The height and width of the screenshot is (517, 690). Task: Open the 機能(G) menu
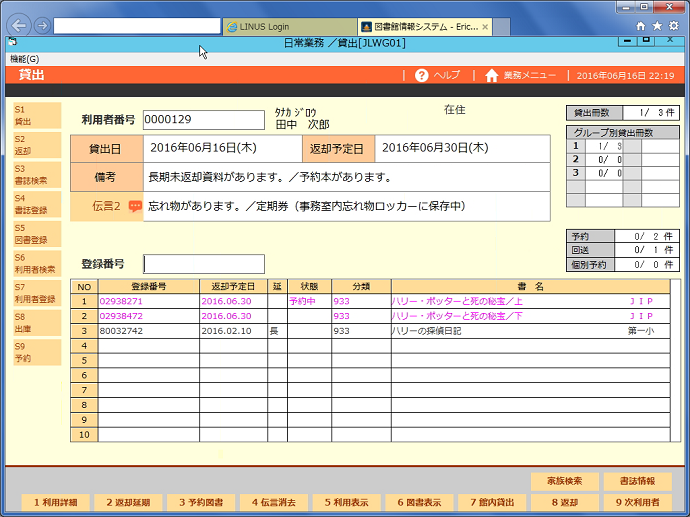tap(25, 59)
